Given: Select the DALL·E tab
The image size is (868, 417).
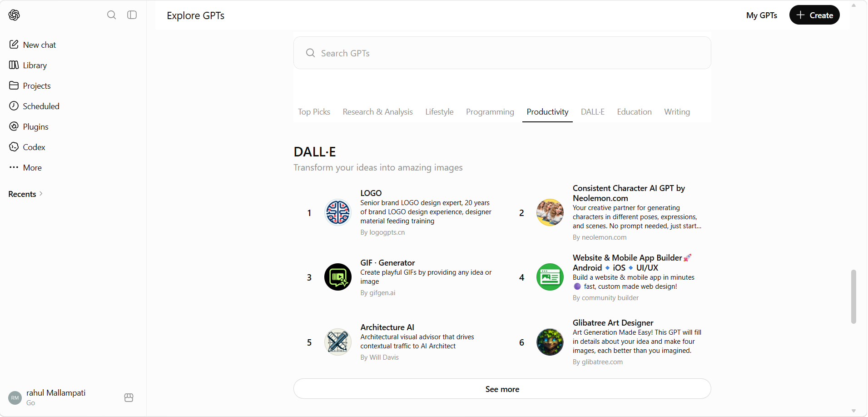Looking at the screenshot, I should click(x=593, y=112).
